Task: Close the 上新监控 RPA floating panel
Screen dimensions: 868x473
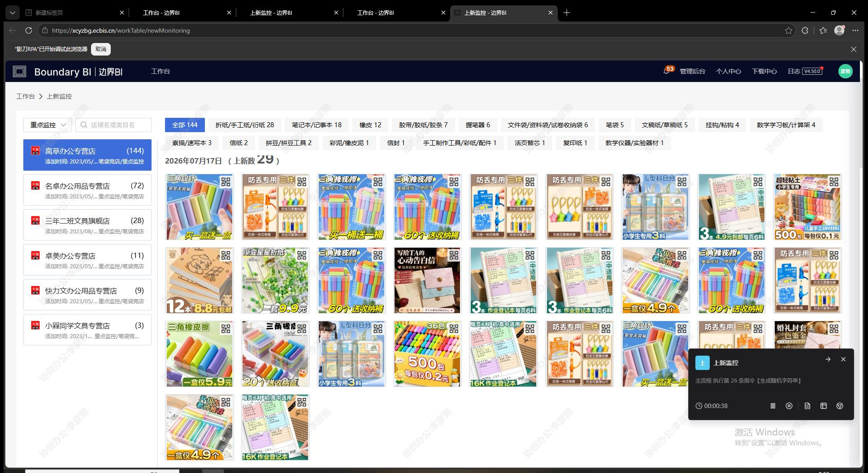Action: (843, 359)
